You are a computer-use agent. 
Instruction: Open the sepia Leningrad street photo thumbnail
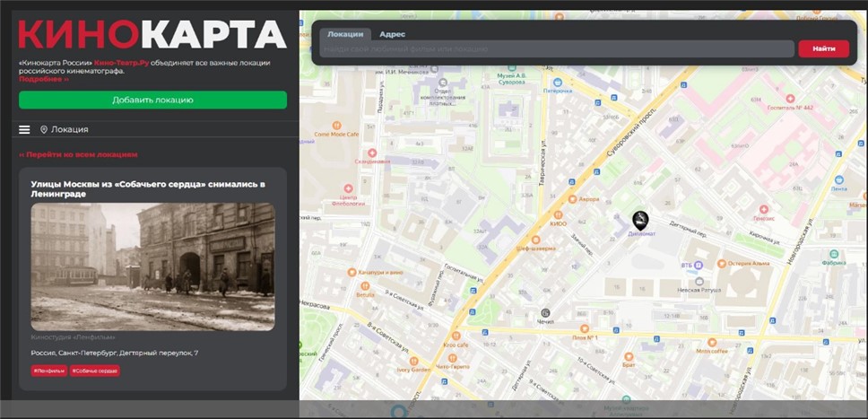(152, 266)
